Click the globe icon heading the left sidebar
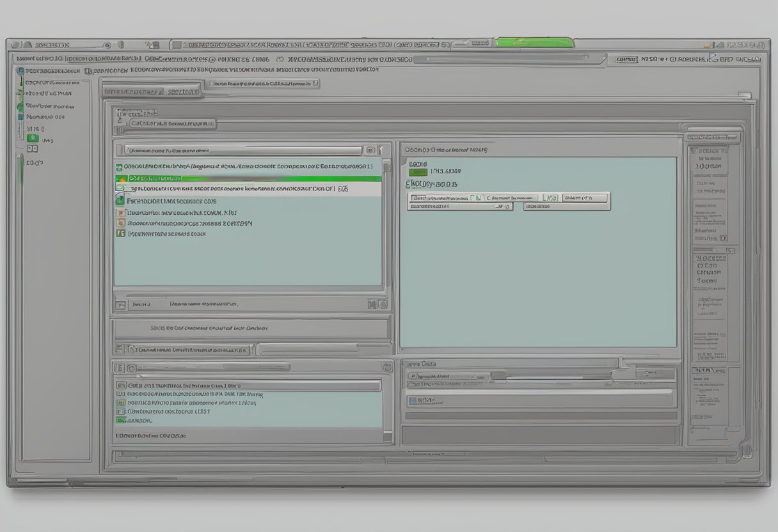 point(20,72)
